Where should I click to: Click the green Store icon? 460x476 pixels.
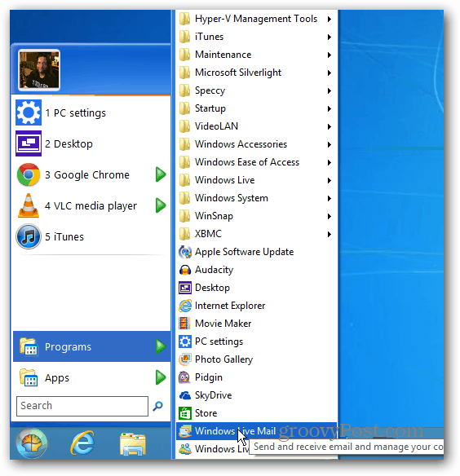(185, 413)
